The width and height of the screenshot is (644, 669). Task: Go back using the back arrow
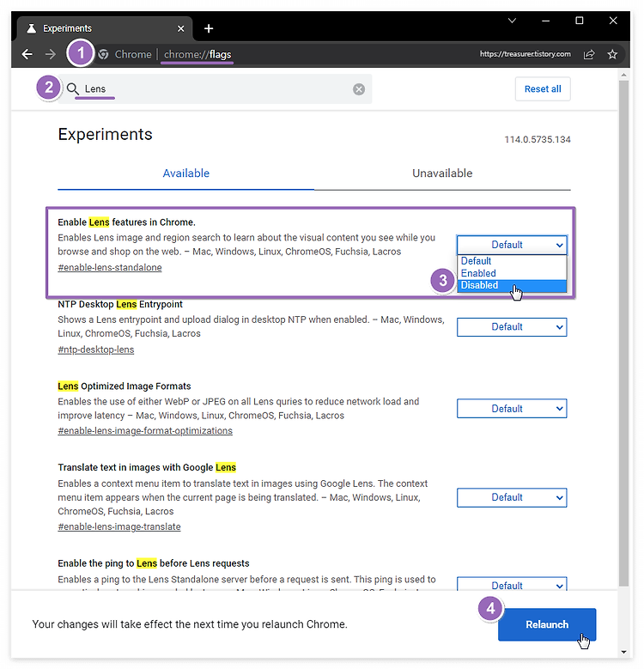tap(27, 54)
